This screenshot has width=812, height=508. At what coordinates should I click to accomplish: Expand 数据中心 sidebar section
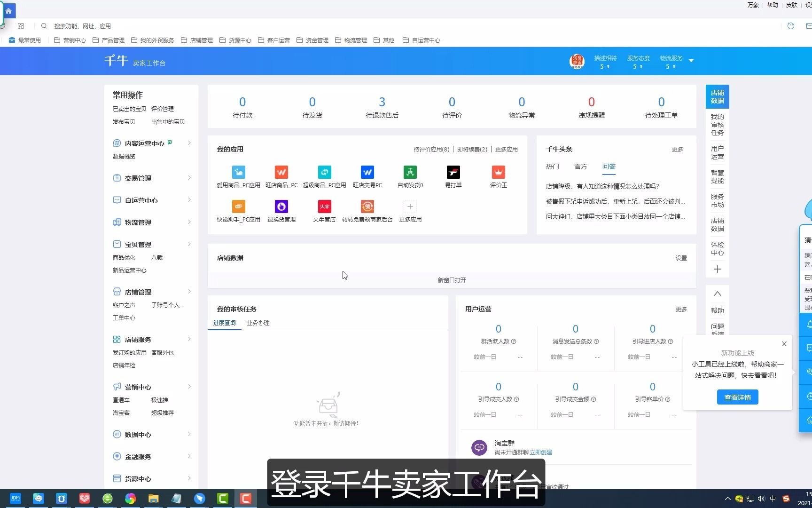189,434
